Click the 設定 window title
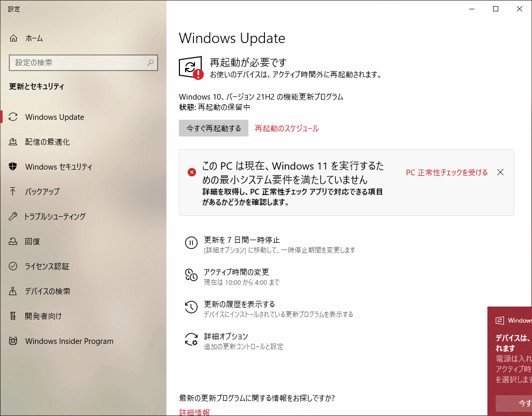Viewport: 532px width, 416px height. (14, 9)
